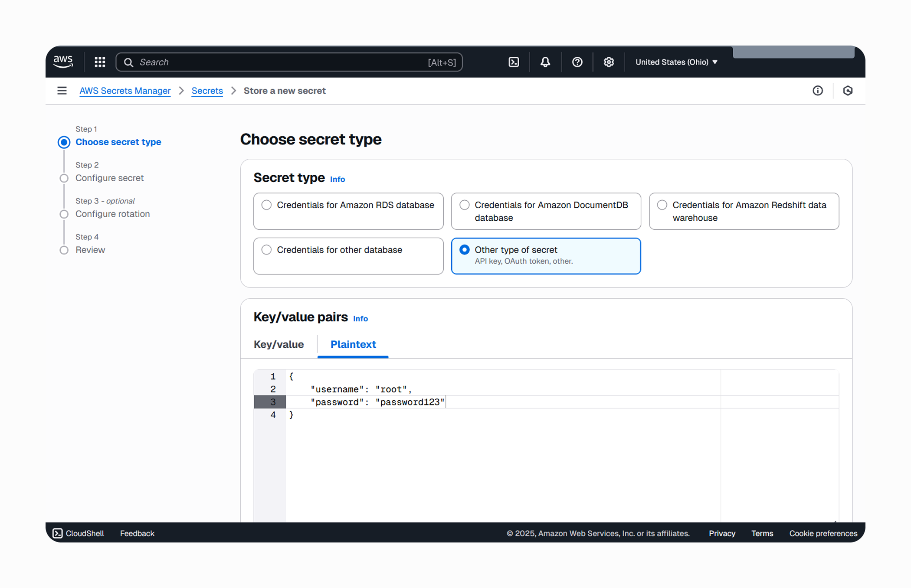Image resolution: width=911 pixels, height=588 pixels.
Task: Click the closing brace on line 4
Action: click(292, 415)
